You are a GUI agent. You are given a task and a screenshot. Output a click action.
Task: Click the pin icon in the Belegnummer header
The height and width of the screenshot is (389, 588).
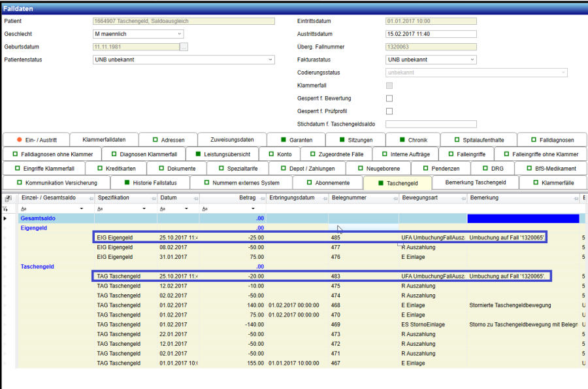click(x=394, y=197)
